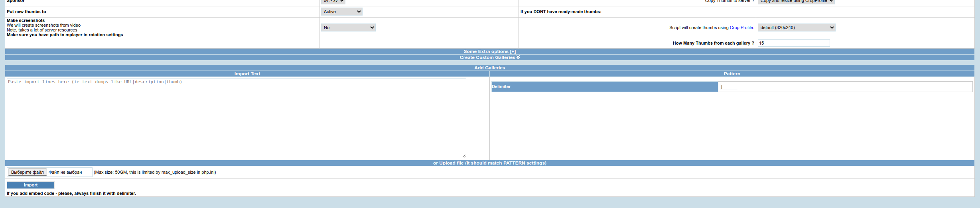Click the 'Pattern' column header
This screenshot has width=980, height=208.
tap(732, 74)
